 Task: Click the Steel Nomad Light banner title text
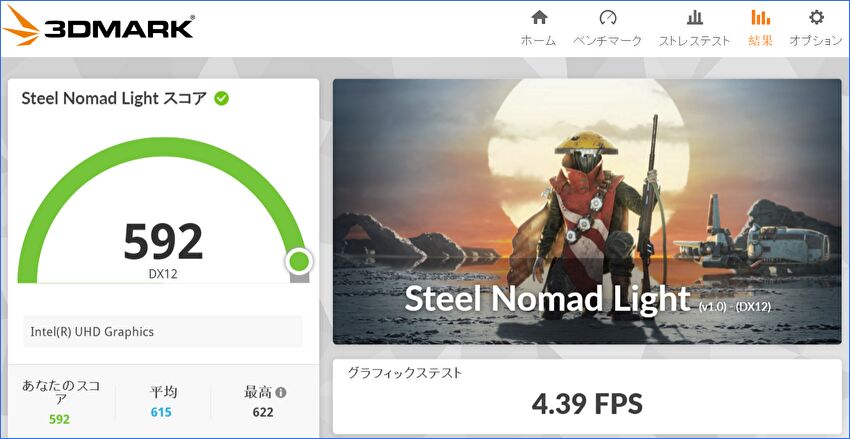547,299
